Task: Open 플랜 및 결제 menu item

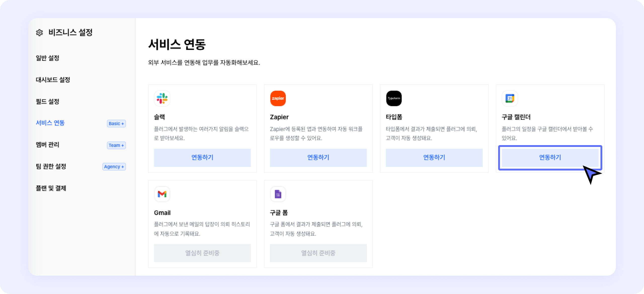Action: 51,188
